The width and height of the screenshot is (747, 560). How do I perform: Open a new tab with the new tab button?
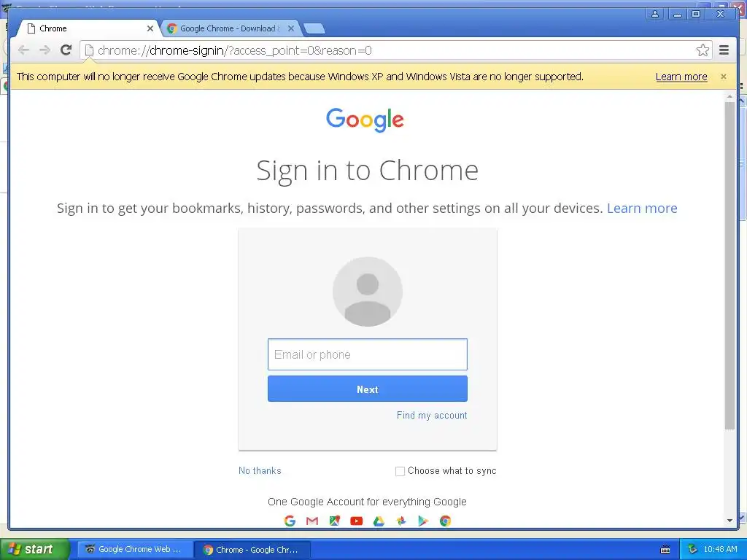tap(314, 29)
